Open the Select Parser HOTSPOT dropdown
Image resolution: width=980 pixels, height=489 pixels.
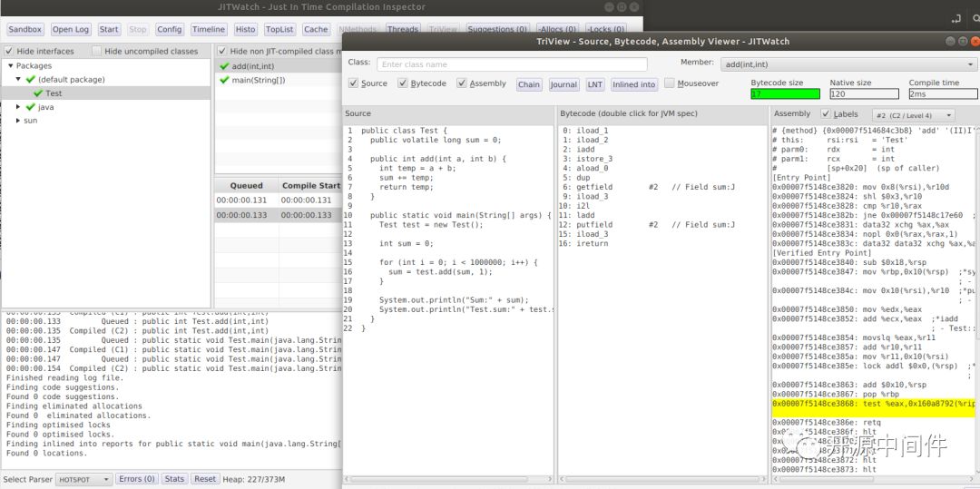tap(83, 479)
